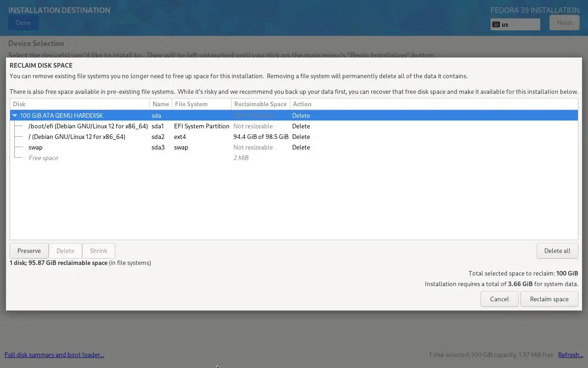
Task: Click Not resizeable in the swap row
Action: [x=253, y=147]
